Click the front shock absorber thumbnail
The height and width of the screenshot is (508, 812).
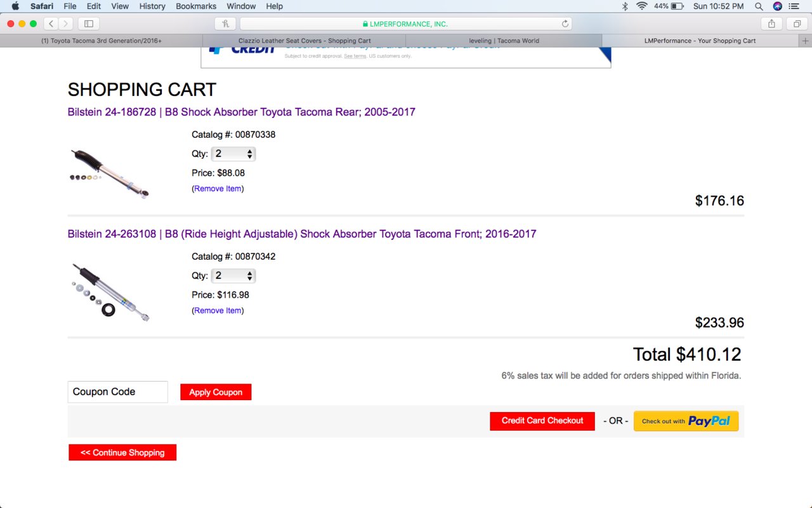point(110,292)
